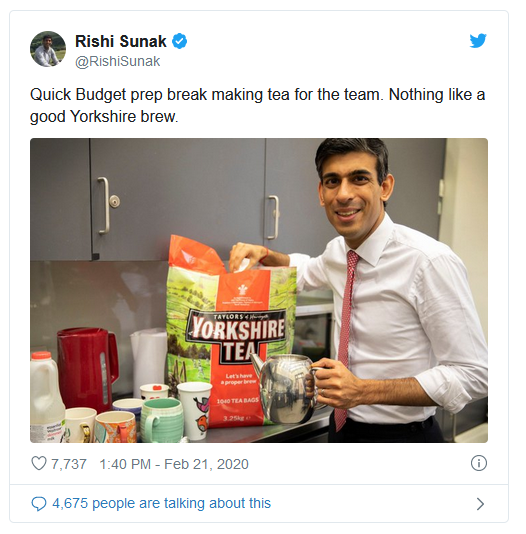Image resolution: width=526 pixels, height=534 pixels.
Task: Like the tweet with the heart icon
Action: point(38,464)
